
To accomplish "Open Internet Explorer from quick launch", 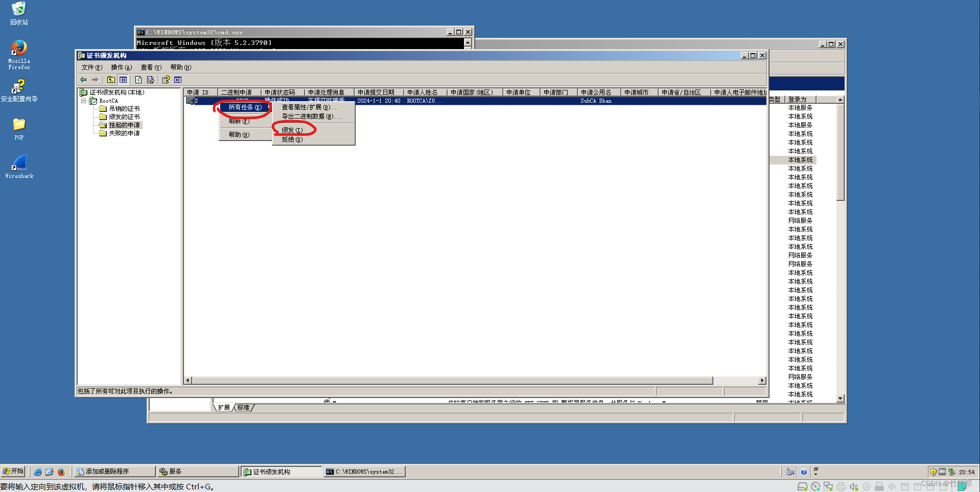I will click(x=38, y=472).
